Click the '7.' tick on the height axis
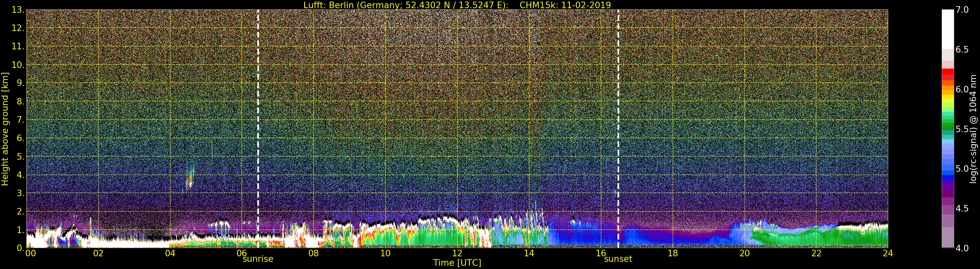Image resolution: width=980 pixels, height=269 pixels. (x=21, y=120)
